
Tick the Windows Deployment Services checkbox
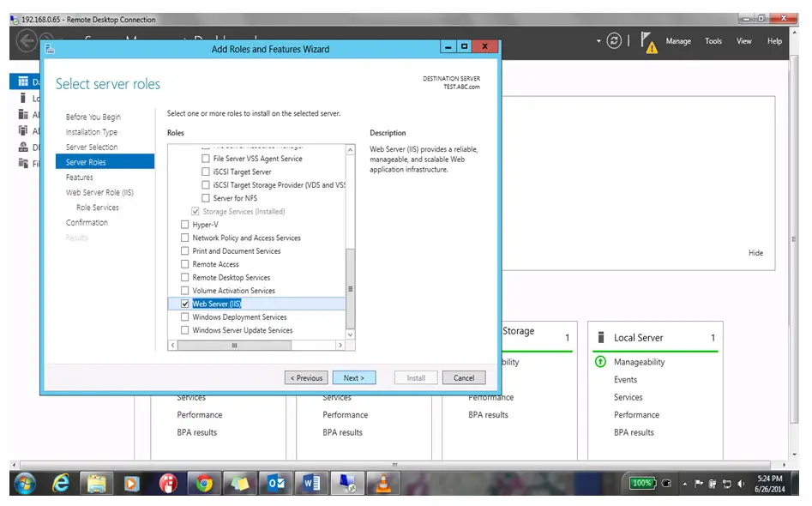click(184, 317)
